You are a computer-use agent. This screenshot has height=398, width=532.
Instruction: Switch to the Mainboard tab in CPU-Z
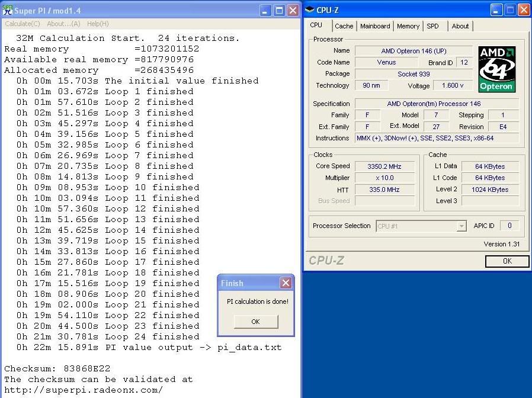point(375,26)
